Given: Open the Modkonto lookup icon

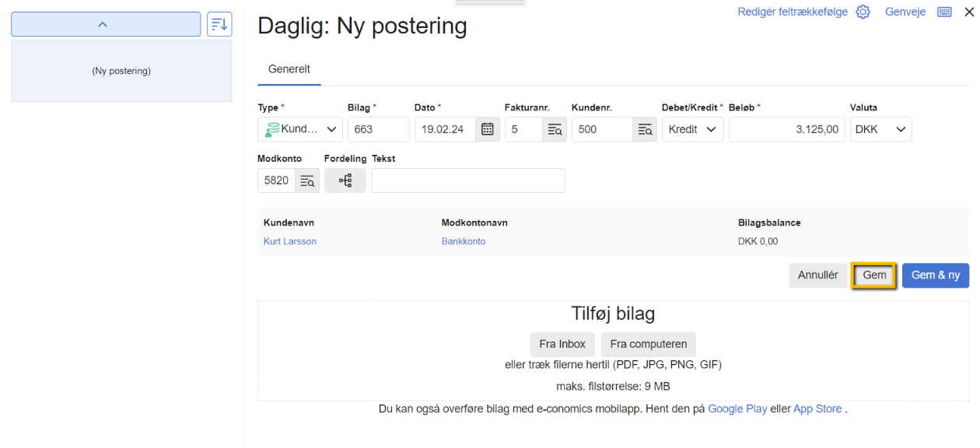Looking at the screenshot, I should [306, 180].
